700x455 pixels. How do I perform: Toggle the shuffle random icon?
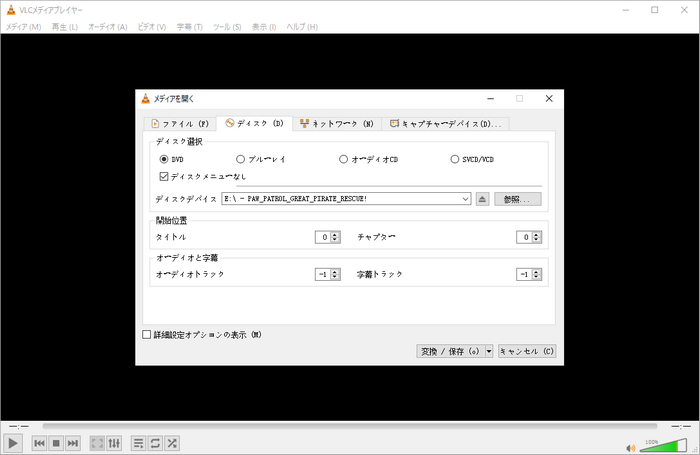pyautogui.click(x=172, y=443)
